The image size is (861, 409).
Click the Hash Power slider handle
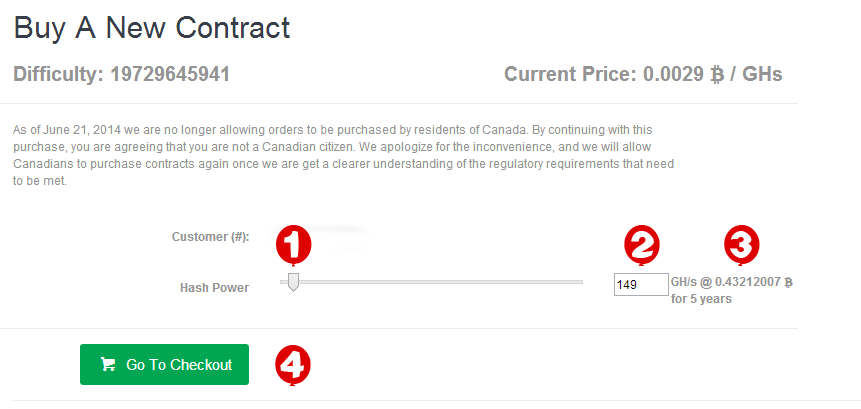292,283
